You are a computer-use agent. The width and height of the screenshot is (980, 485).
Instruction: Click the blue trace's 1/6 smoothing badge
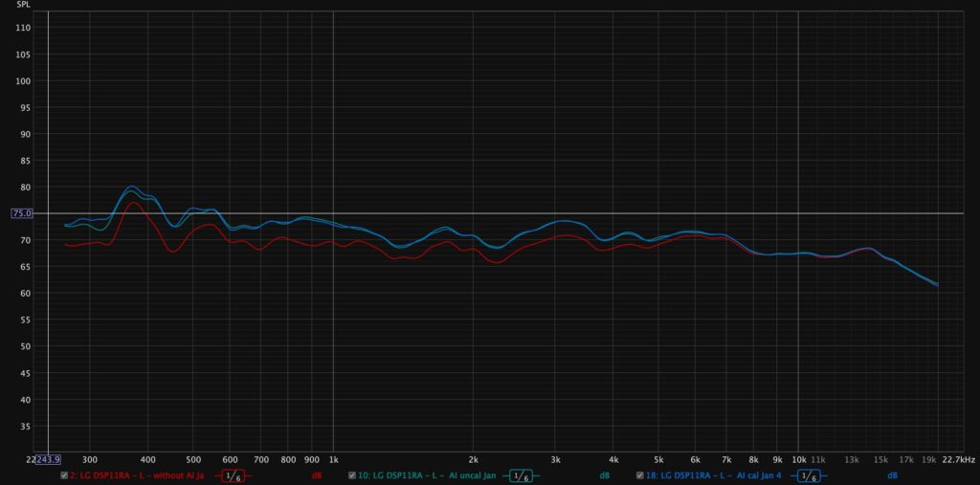809,475
